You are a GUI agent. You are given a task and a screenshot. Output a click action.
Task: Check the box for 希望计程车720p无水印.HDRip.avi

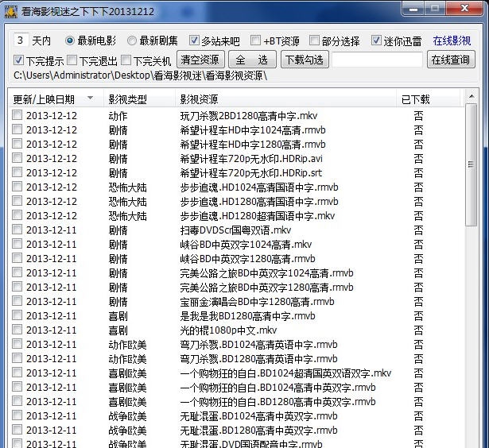point(17,157)
